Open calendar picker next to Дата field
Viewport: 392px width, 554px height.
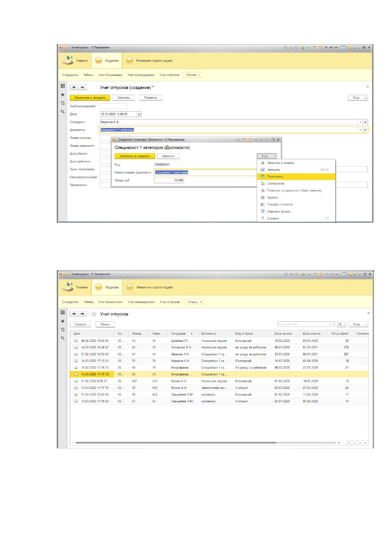pos(139,114)
